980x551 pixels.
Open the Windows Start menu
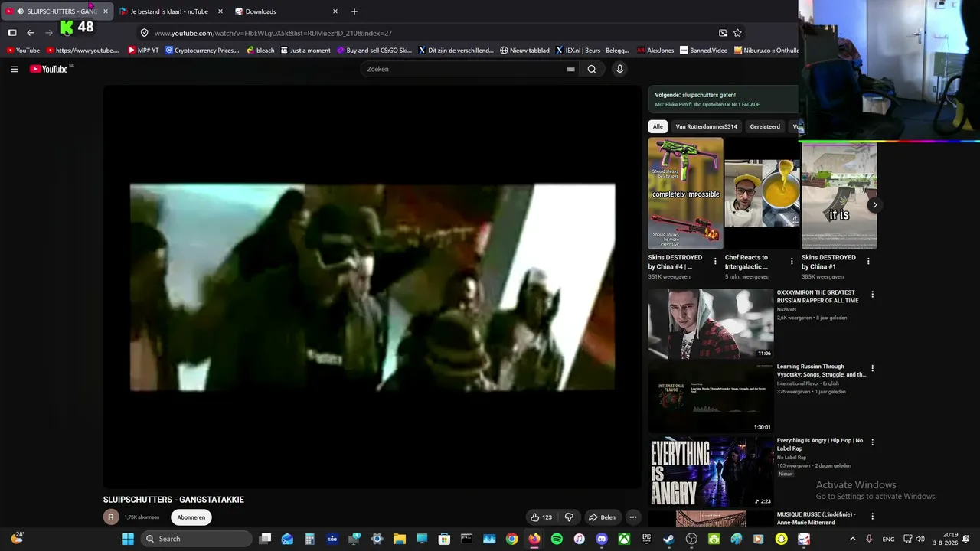point(128,539)
